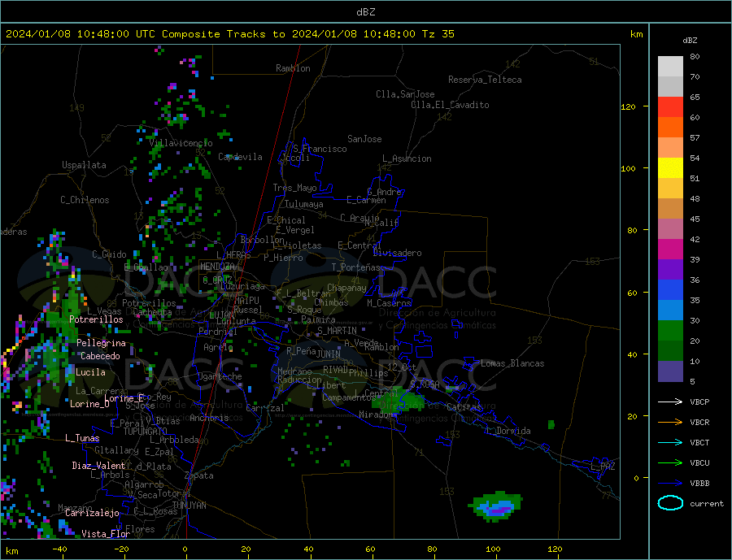Pick the 45 dBZ pinkish-mauve color swatch
Viewport: 732px width, 560px height.
coord(670,228)
